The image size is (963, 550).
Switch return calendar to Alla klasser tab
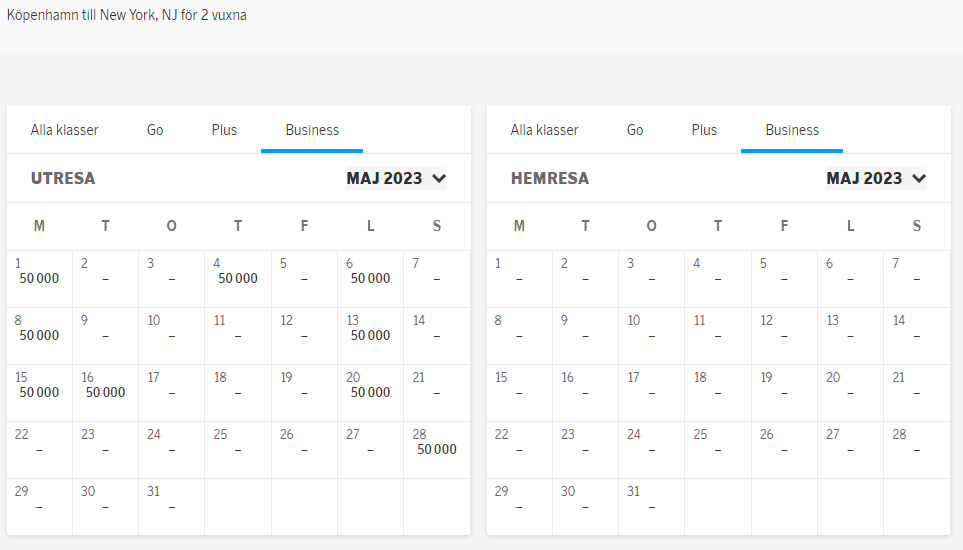[x=544, y=130]
